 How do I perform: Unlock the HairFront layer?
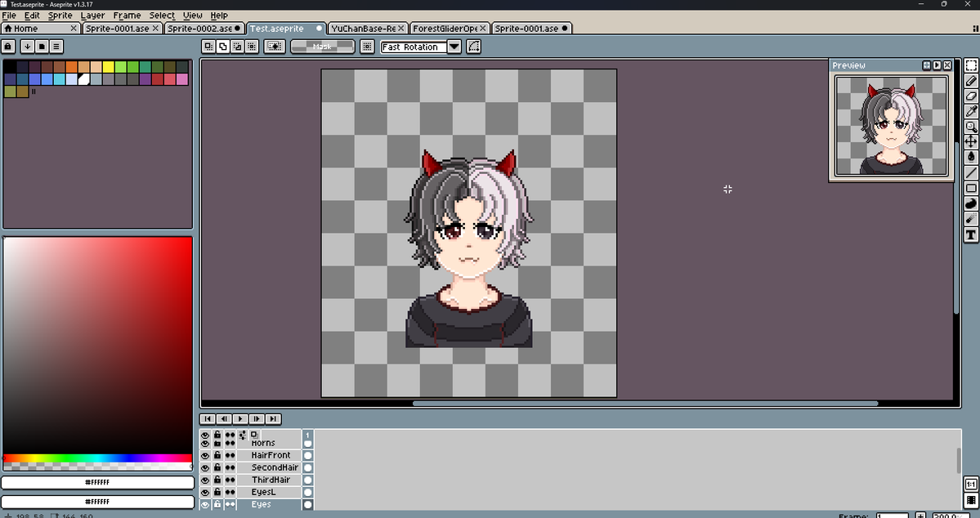point(217,455)
